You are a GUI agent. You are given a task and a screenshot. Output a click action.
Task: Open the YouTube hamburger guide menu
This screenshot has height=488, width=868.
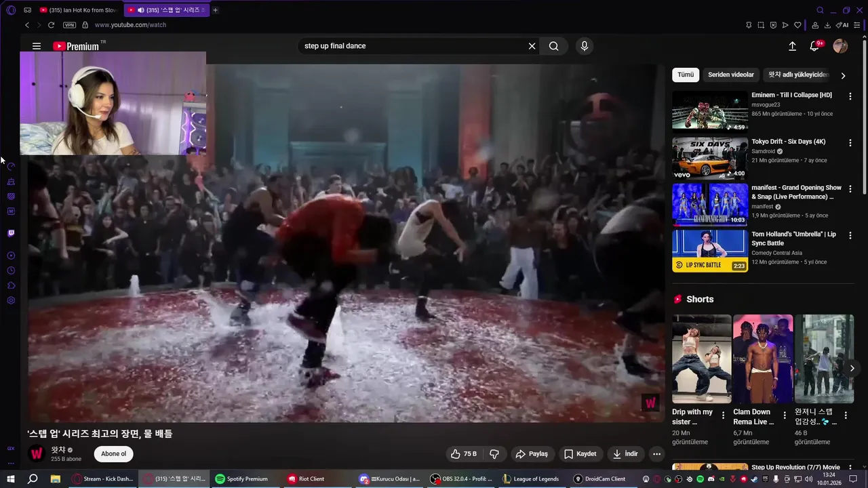pos(37,46)
